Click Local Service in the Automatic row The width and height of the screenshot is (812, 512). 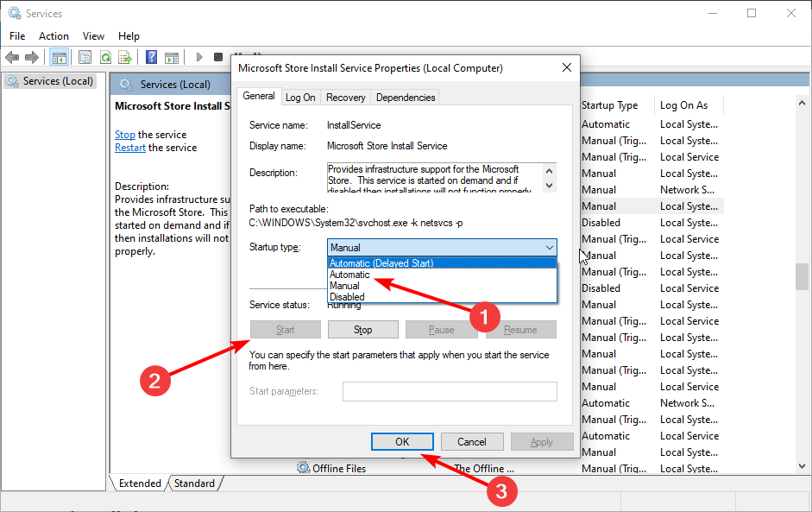coord(689,436)
